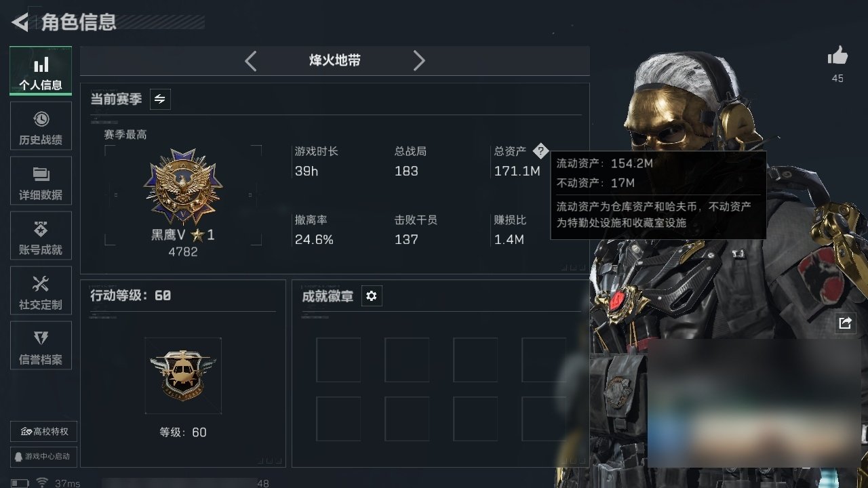
Task: Toggle season switch icon beside 当前赛季
Action: coord(160,99)
